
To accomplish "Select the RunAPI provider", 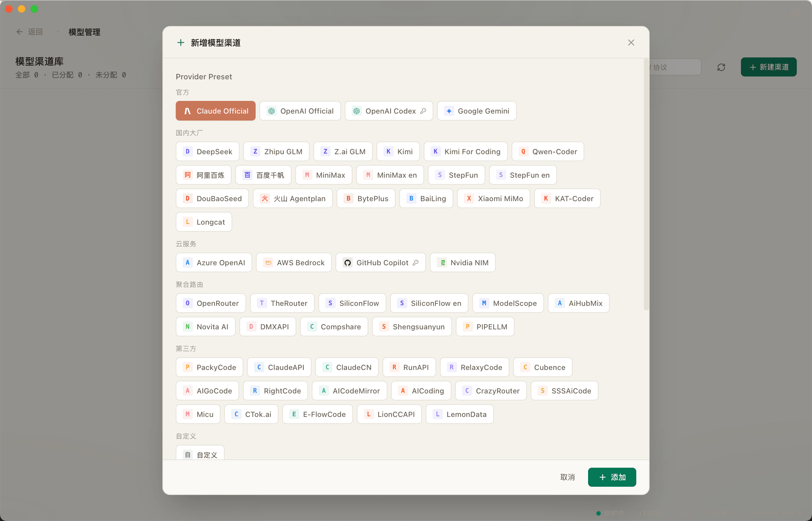I will (x=409, y=367).
